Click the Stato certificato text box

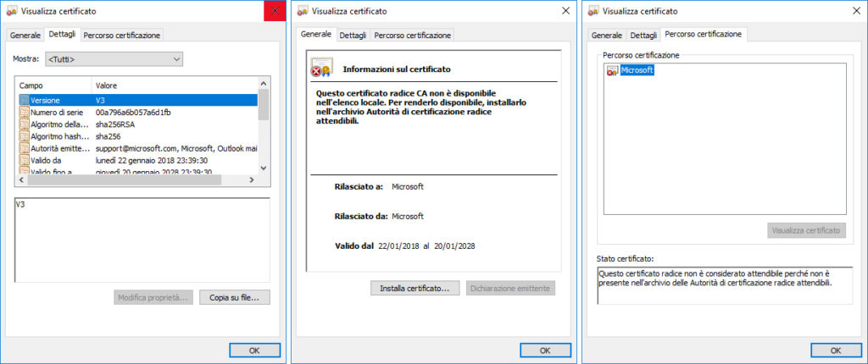coord(725,285)
